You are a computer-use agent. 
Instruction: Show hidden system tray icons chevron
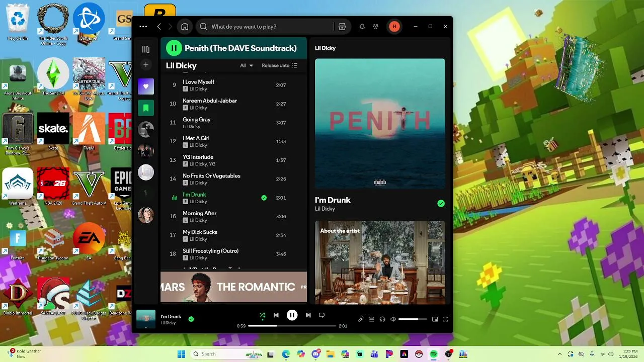click(559, 354)
